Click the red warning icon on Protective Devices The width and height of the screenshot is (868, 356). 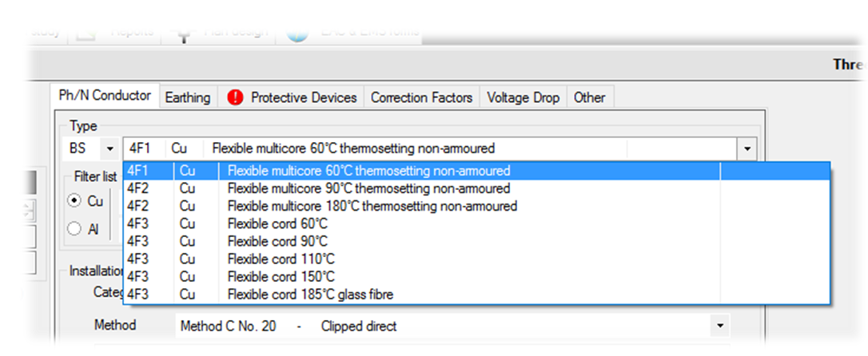point(235,98)
